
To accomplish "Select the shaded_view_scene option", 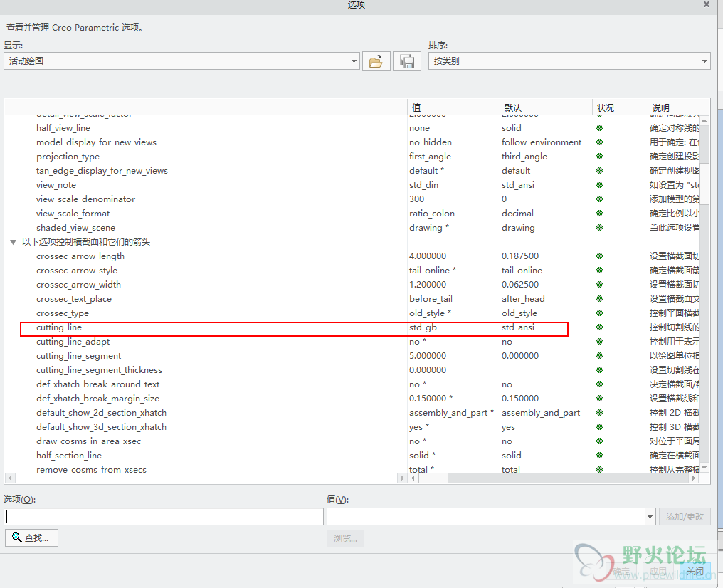I will pos(75,228).
